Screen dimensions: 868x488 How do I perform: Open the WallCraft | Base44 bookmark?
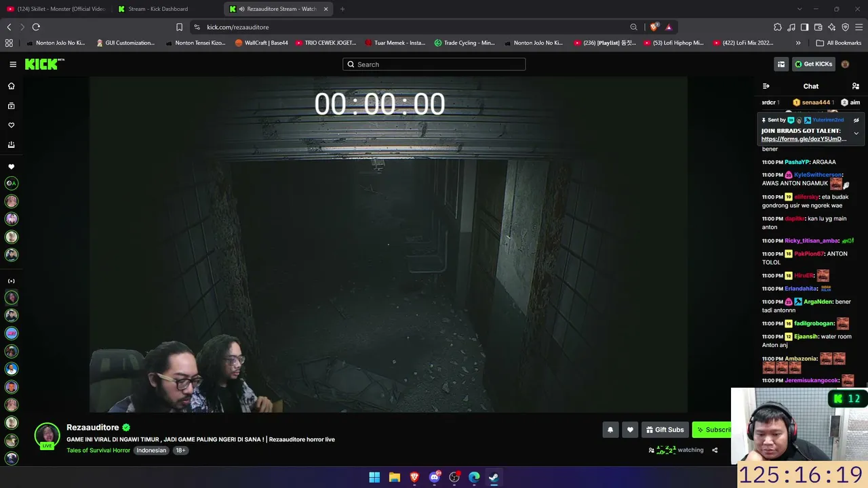pos(262,43)
